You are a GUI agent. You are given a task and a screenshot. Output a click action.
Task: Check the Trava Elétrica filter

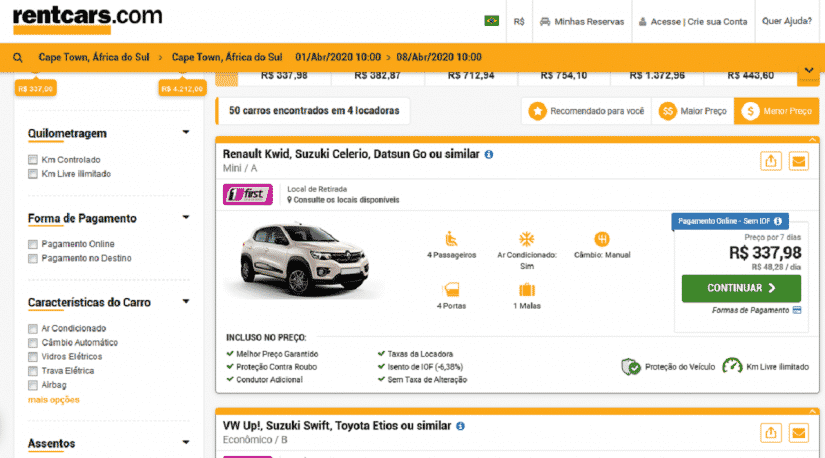[x=33, y=371]
